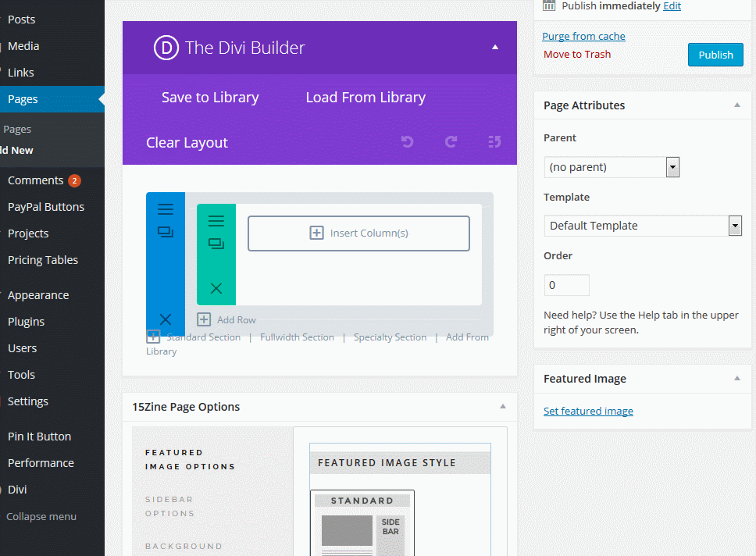The image size is (756, 556).
Task: Open the Template dropdown
Action: click(x=643, y=226)
